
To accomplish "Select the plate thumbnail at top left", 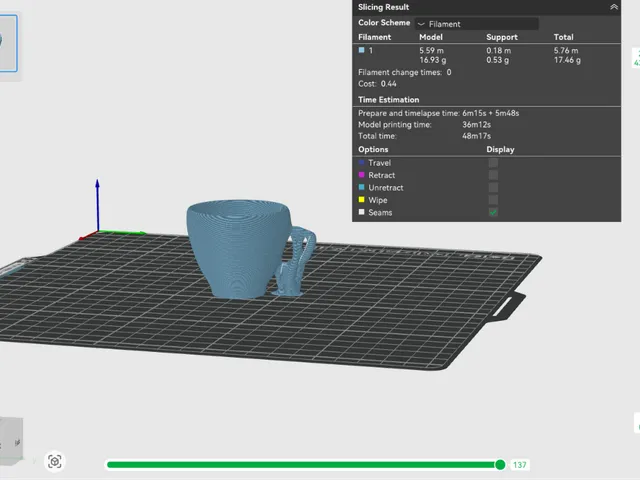I will click(x=8, y=43).
